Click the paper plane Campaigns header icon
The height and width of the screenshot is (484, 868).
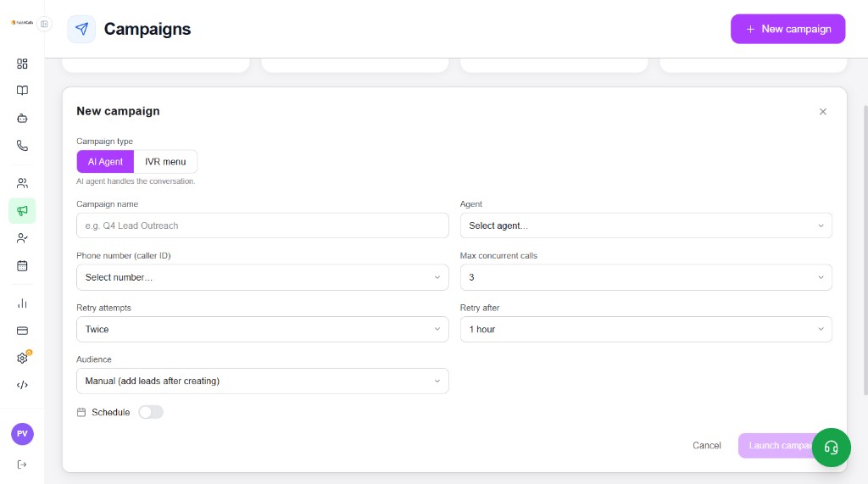pos(81,29)
